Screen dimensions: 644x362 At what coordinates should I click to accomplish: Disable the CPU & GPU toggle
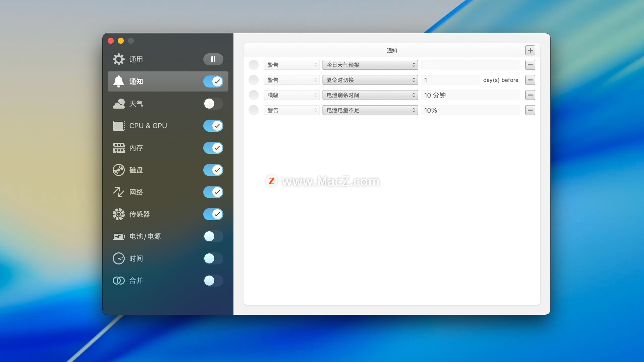pyautogui.click(x=213, y=126)
